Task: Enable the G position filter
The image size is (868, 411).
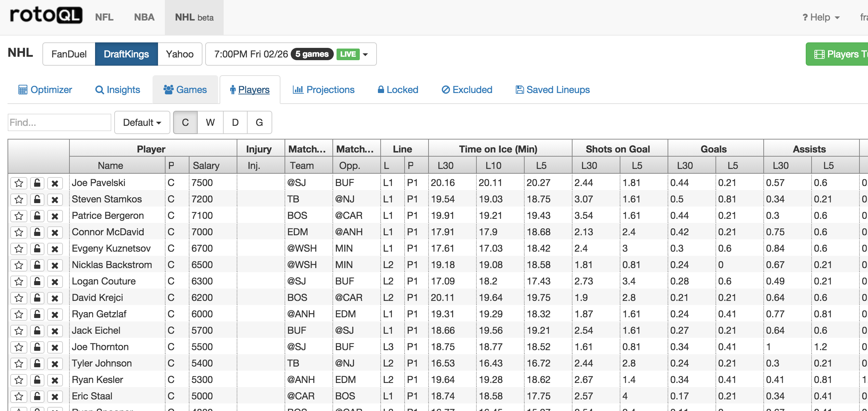Action: (x=259, y=122)
